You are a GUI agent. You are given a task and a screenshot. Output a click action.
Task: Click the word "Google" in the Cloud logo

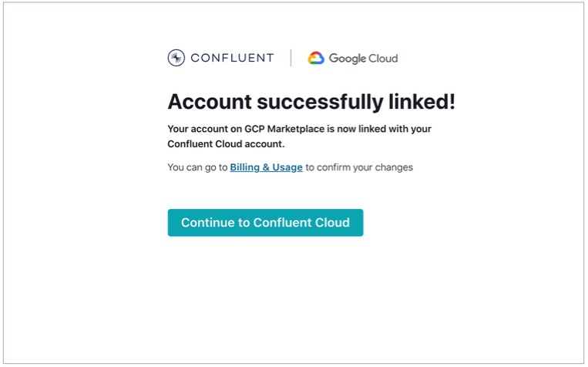(x=346, y=59)
